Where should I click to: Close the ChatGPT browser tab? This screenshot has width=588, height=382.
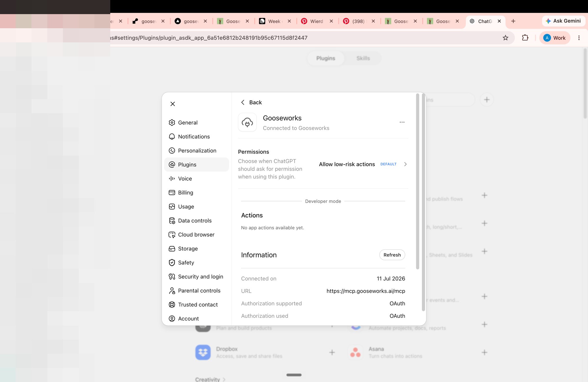[x=499, y=21]
